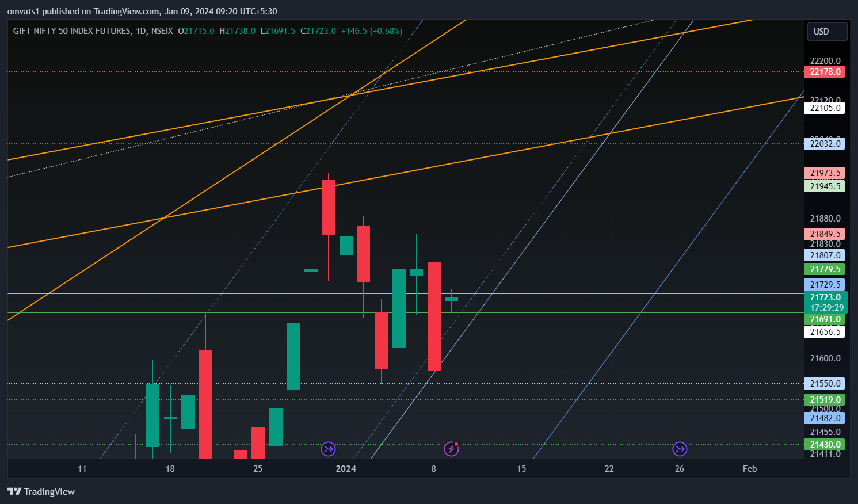
Task: Click the large red candle on January 8
Action: (434, 316)
